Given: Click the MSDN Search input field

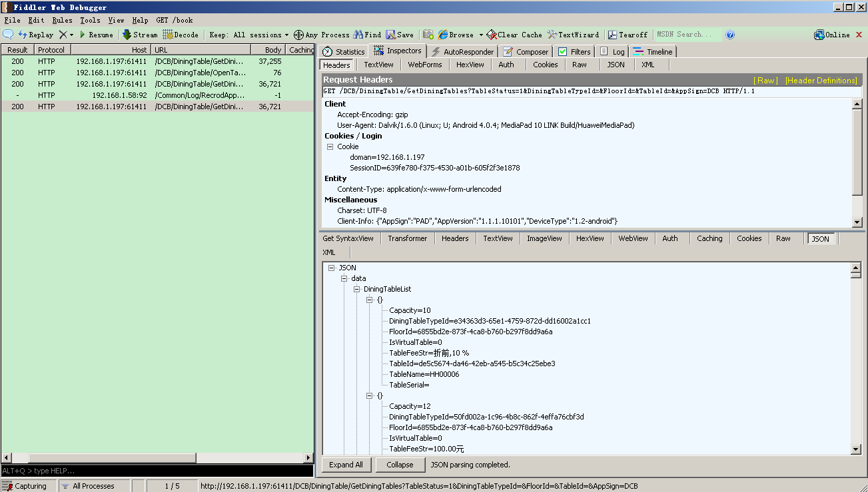Looking at the screenshot, I should click(x=687, y=35).
